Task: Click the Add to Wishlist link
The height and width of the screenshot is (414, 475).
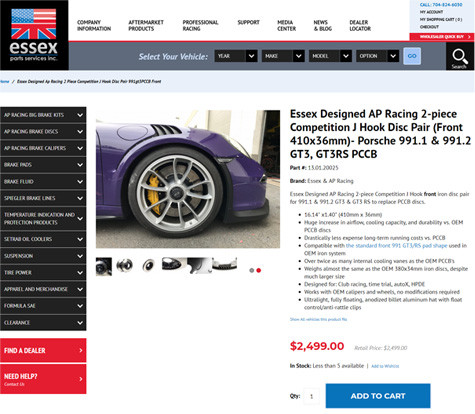Action: (x=385, y=366)
